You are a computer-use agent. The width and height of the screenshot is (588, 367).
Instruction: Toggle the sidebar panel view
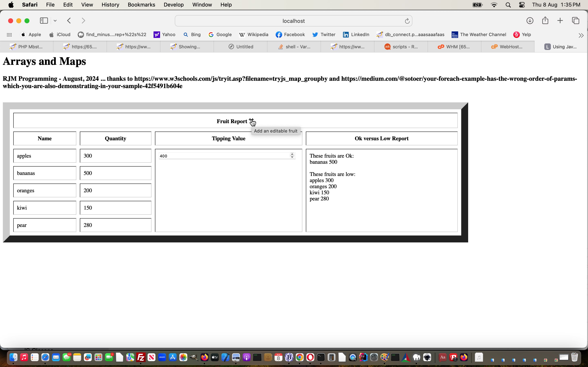pyautogui.click(x=44, y=20)
